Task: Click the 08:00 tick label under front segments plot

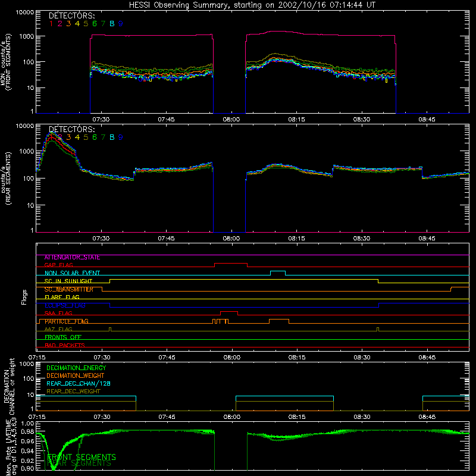Action: [231, 120]
